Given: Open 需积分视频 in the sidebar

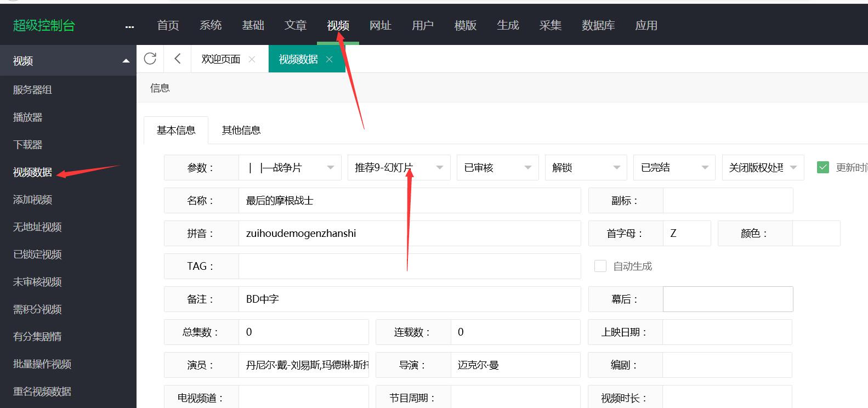Looking at the screenshot, I should click(x=37, y=309).
